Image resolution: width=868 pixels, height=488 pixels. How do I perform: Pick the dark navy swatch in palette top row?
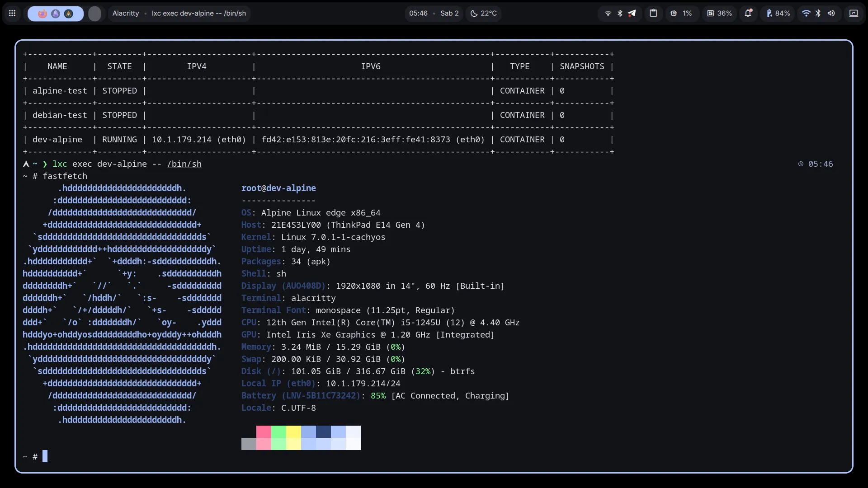(323, 432)
